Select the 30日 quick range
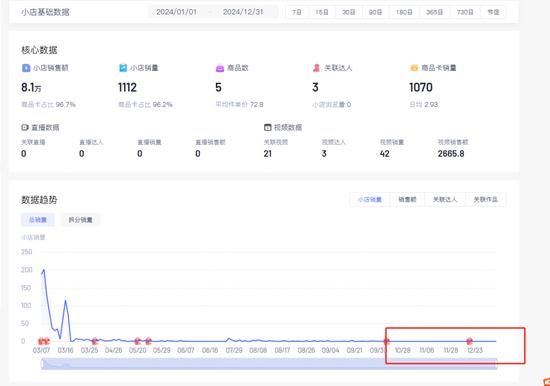The width and height of the screenshot is (550, 386). [x=348, y=12]
